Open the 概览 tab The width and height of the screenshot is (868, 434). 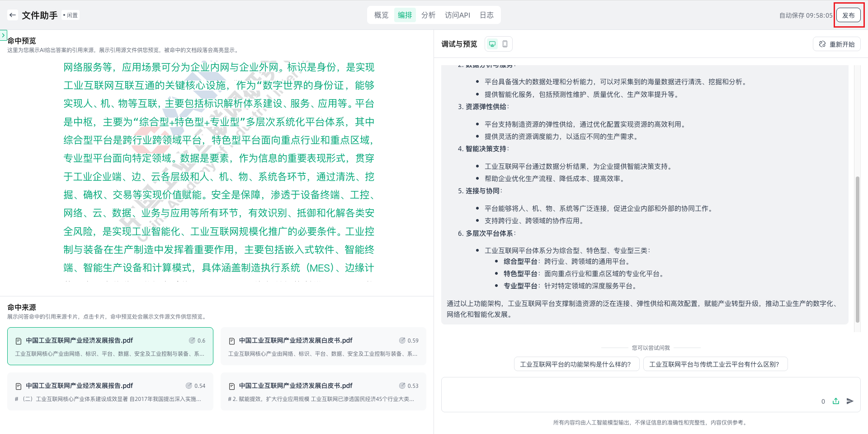tap(381, 15)
